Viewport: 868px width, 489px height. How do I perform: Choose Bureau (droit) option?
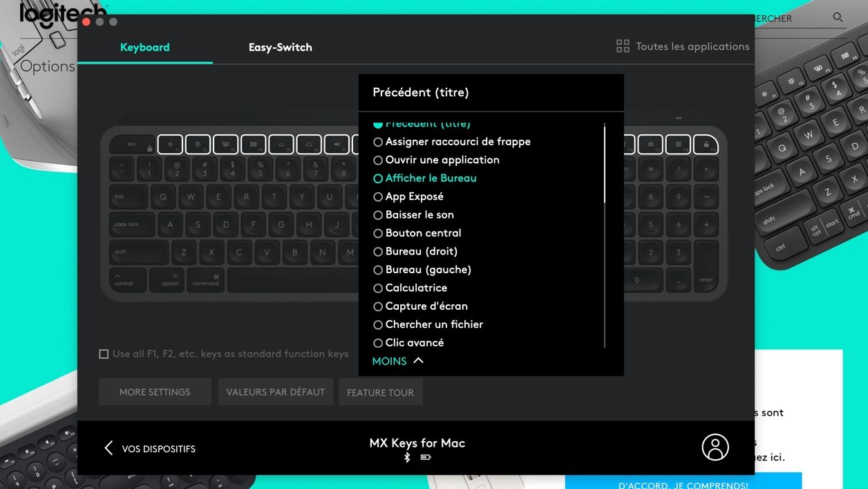[x=415, y=251]
